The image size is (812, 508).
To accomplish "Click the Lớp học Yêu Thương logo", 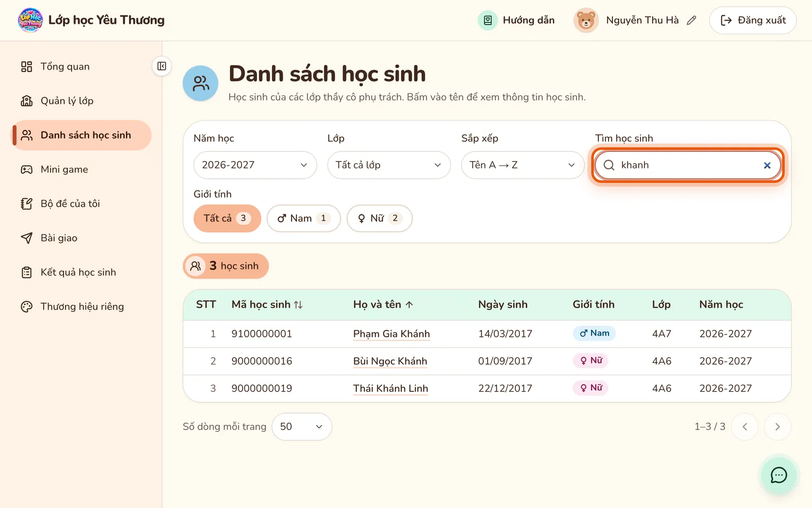I will pos(30,20).
